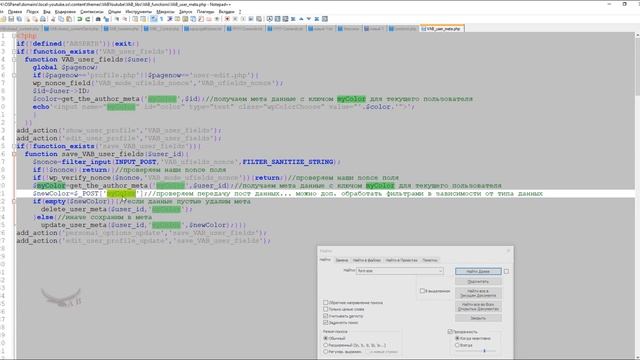Open the Кодировки menu
This screenshot has width=640, height=360.
65,12
